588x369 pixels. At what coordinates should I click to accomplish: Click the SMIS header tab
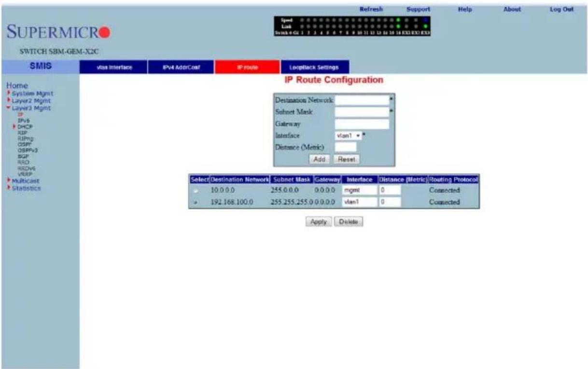click(40, 67)
